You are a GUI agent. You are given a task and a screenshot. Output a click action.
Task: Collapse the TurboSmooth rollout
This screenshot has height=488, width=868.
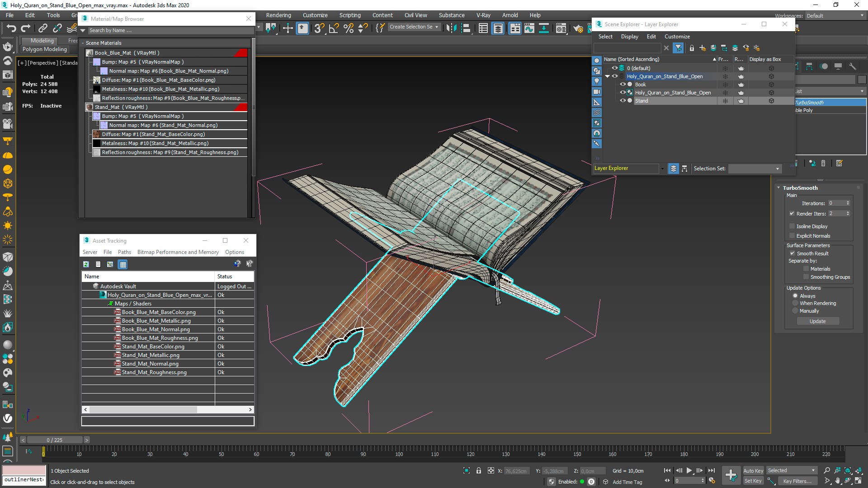[778, 188]
